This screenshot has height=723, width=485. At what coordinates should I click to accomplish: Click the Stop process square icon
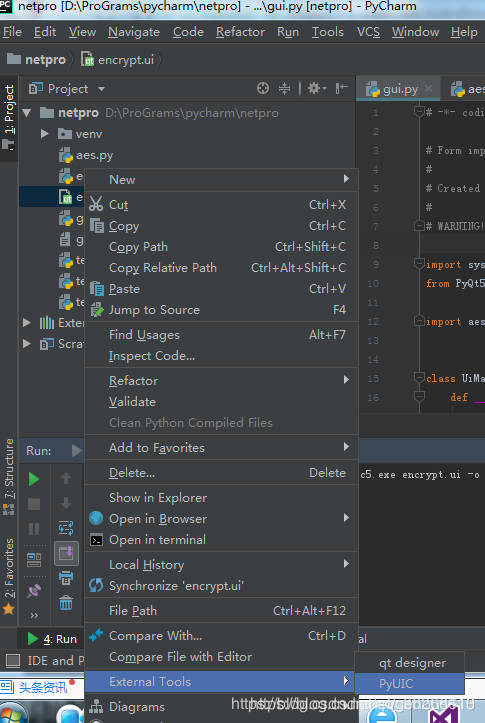coord(34,504)
